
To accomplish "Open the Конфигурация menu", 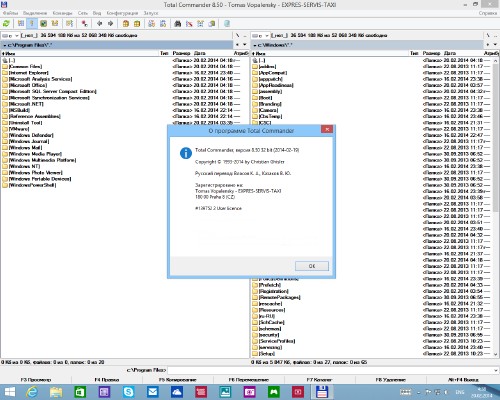I will point(122,13).
